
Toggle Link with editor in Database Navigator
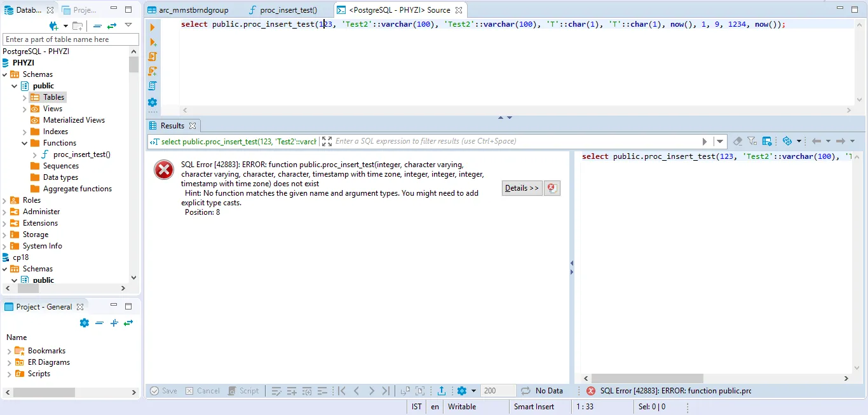112,25
